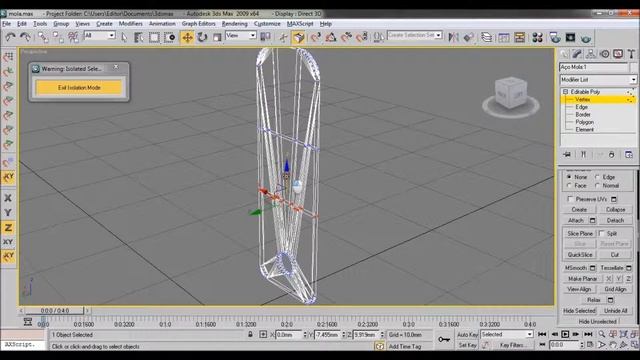Open the Graph Editors menu
640x360 pixels.
coord(198,24)
